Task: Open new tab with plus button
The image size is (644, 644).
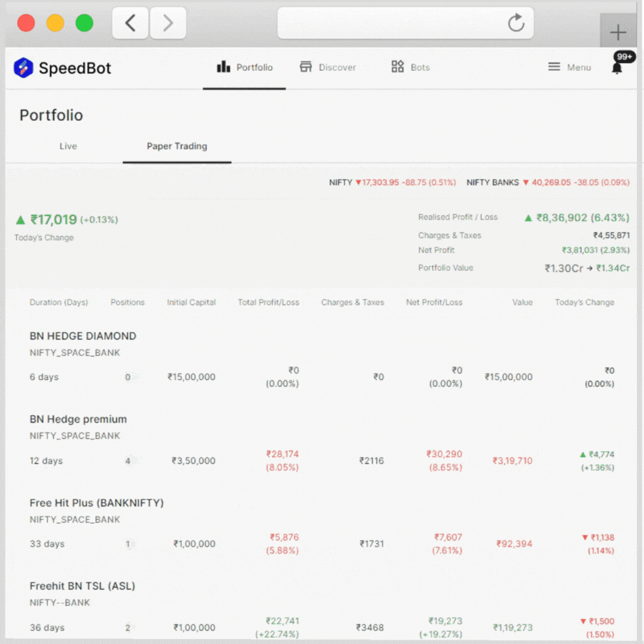Action: tap(618, 32)
